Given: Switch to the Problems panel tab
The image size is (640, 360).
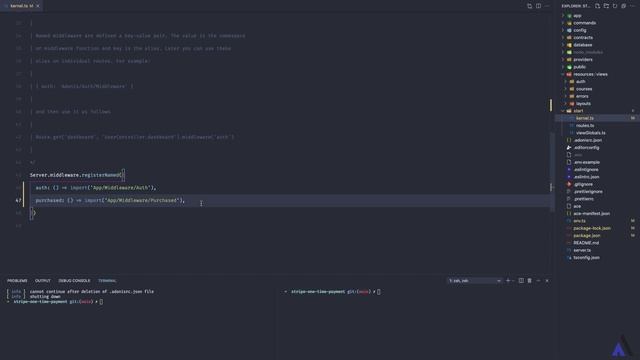Looking at the screenshot, I should (x=17, y=281).
